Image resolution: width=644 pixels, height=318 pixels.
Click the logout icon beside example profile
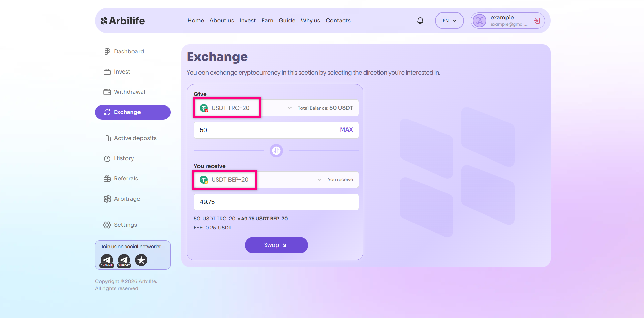pos(537,21)
